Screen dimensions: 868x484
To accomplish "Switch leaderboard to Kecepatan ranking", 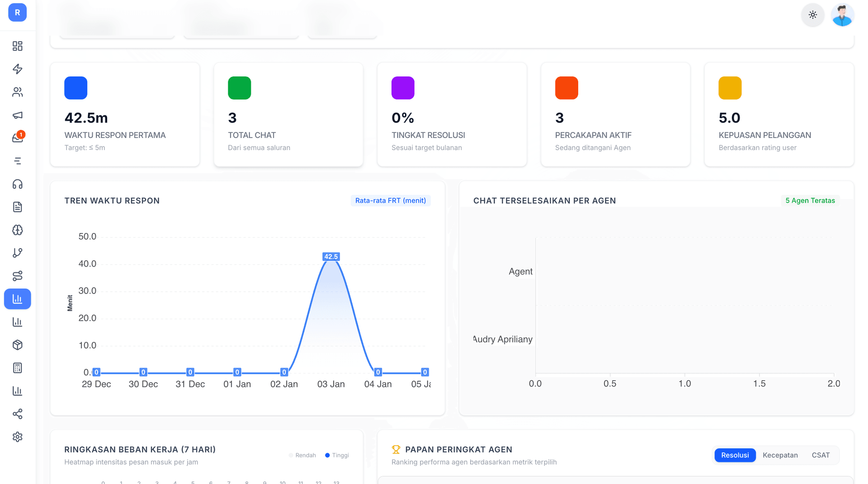I will [780, 455].
